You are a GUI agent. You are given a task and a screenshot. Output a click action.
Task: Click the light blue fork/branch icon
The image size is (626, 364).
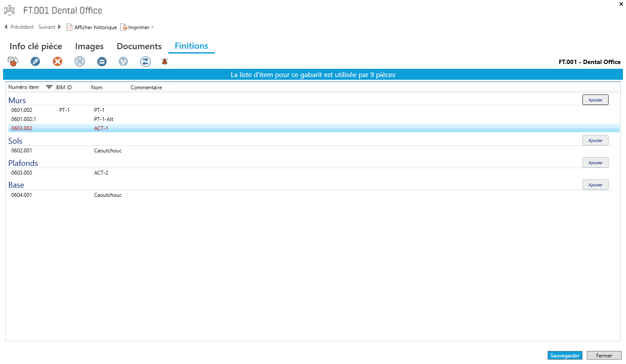pyautogui.click(x=124, y=61)
